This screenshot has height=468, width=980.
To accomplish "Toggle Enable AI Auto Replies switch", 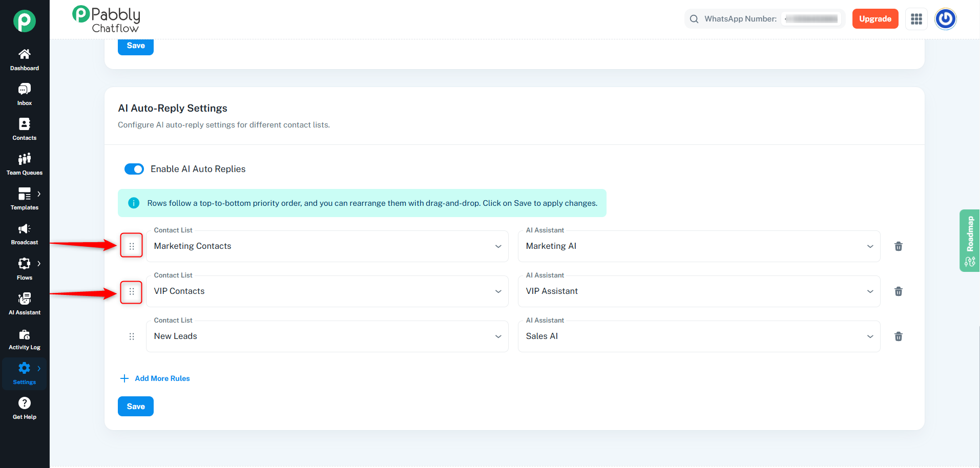I will pos(134,169).
